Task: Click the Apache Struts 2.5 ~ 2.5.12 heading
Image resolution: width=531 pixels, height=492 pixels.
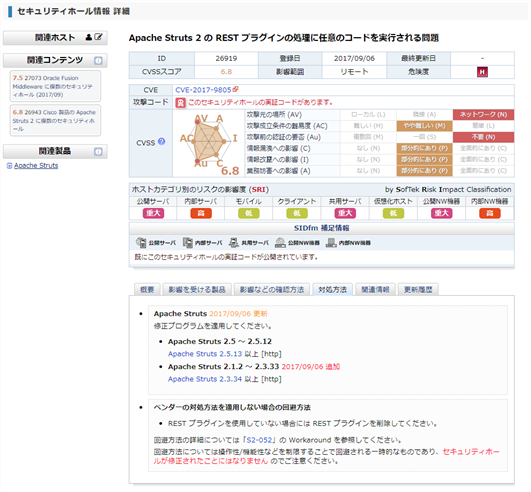Action: pyautogui.click(x=220, y=341)
